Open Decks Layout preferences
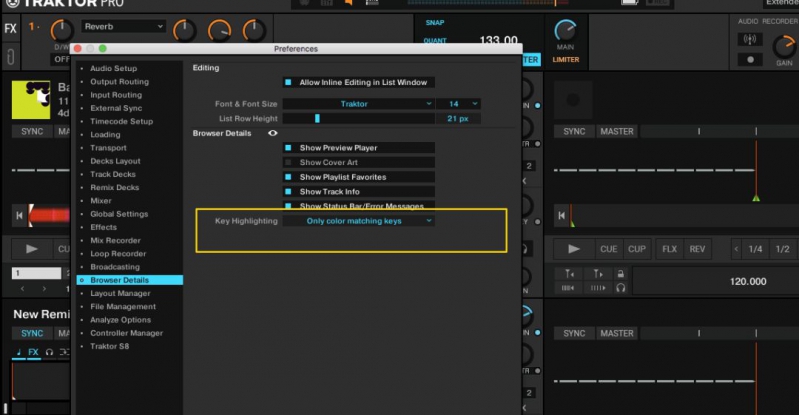Screen dimensions: 800x415 click(115, 161)
